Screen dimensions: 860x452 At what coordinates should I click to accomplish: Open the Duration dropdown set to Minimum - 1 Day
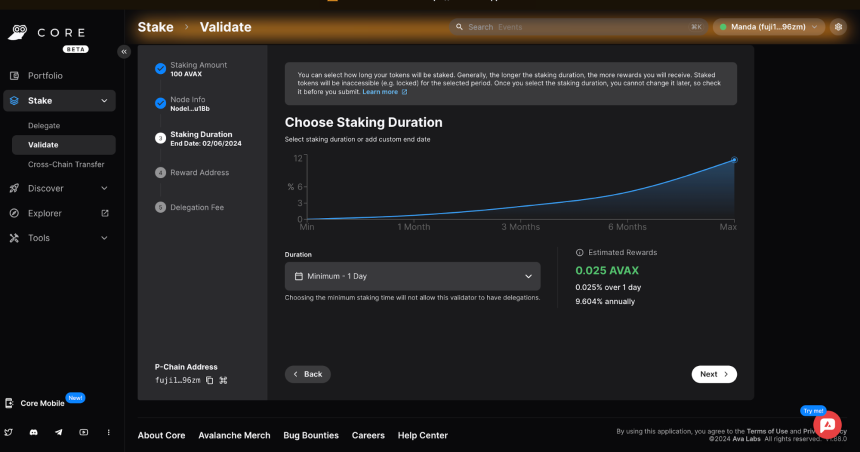(412, 276)
